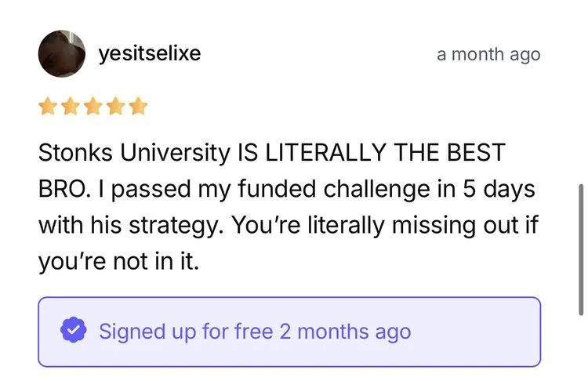
Task: Click 'IS LITERALLY THE BEST' in the review
Action: [x=372, y=152]
